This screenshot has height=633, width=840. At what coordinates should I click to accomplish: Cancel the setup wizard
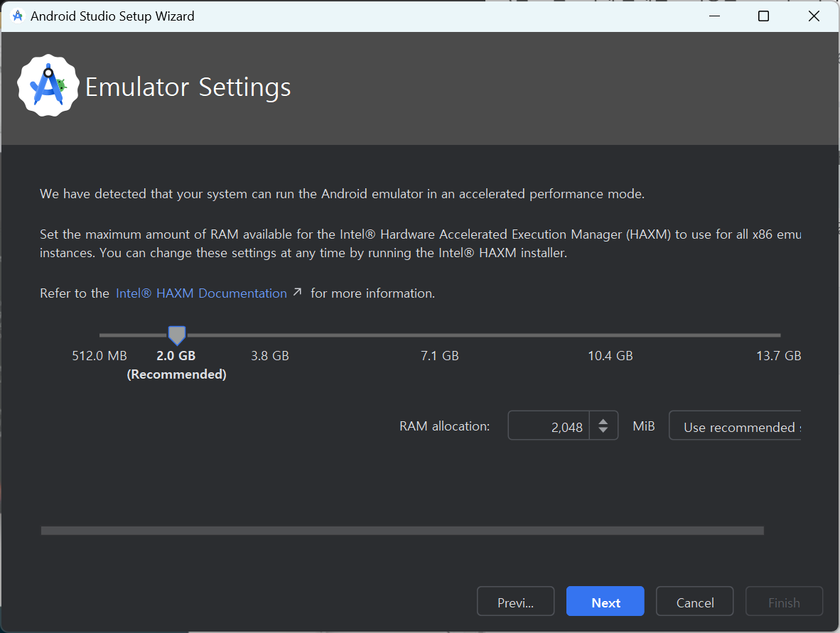695,601
